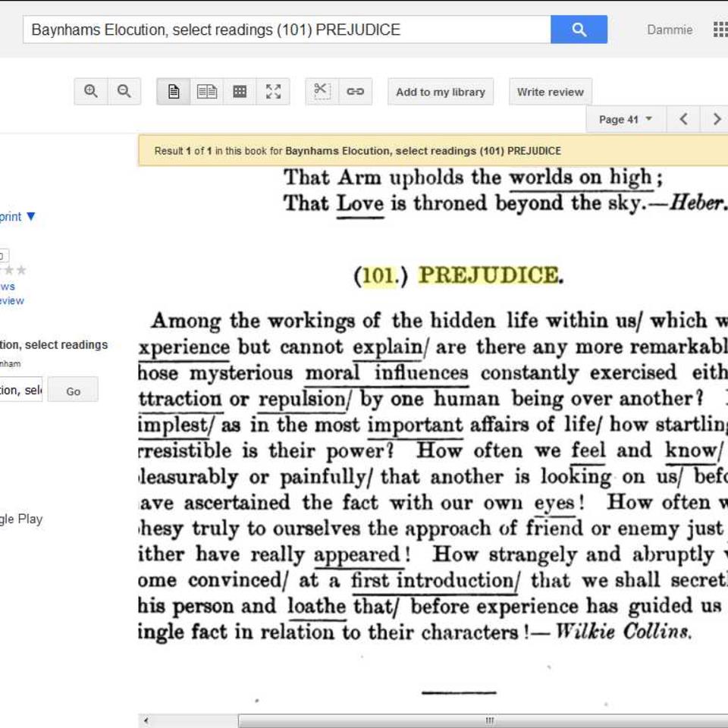Switch to single page view
Image resolution: width=728 pixels, height=728 pixels.
click(174, 92)
